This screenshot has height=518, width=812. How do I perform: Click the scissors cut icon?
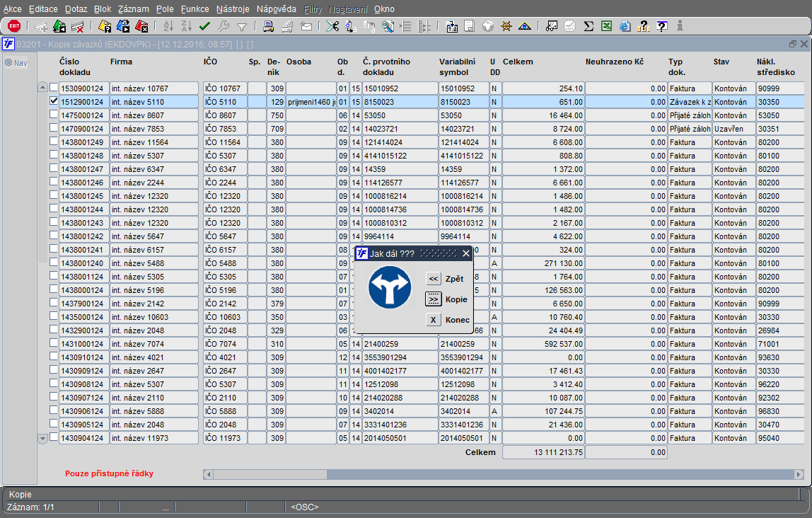(332, 26)
